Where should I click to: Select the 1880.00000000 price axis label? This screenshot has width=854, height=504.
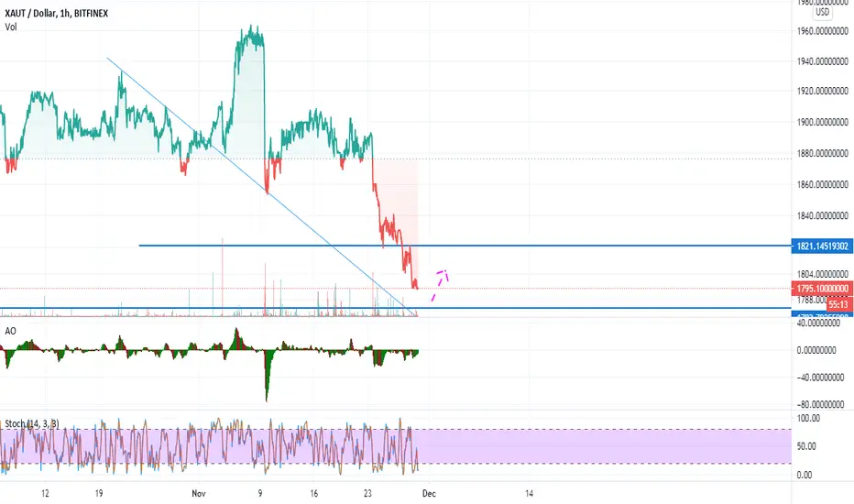point(823,153)
